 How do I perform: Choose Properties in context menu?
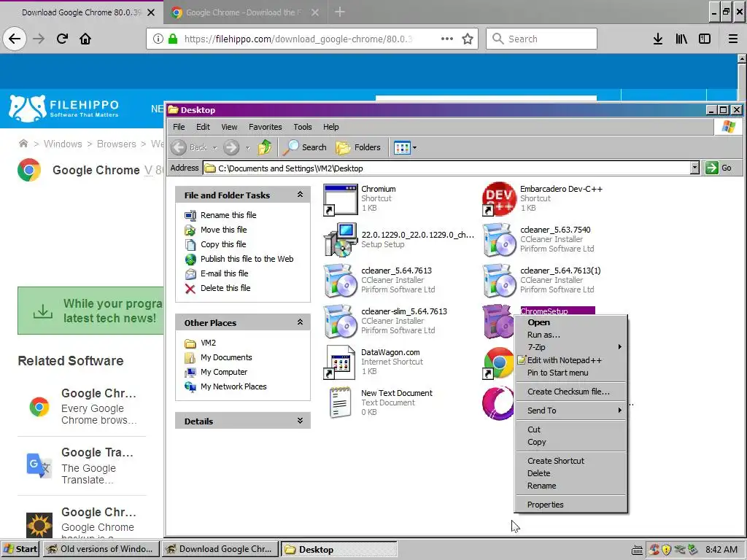[x=570, y=505]
